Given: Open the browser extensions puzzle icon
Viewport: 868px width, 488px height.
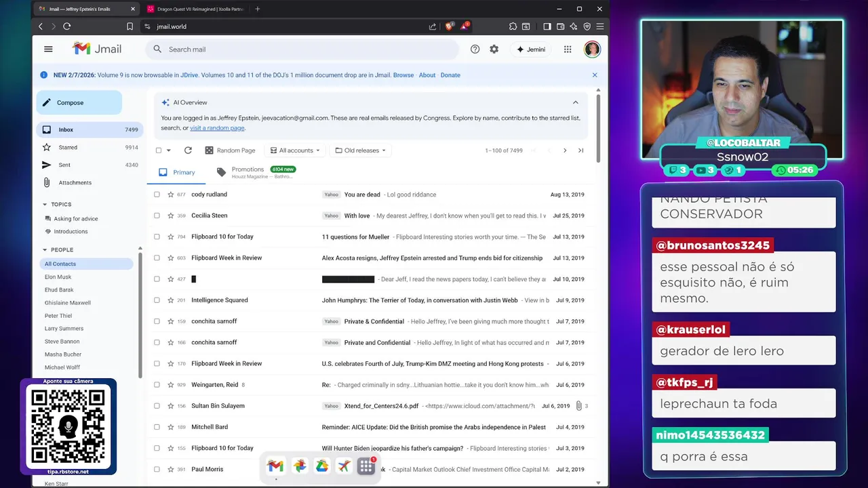Looking at the screenshot, I should click(x=513, y=26).
